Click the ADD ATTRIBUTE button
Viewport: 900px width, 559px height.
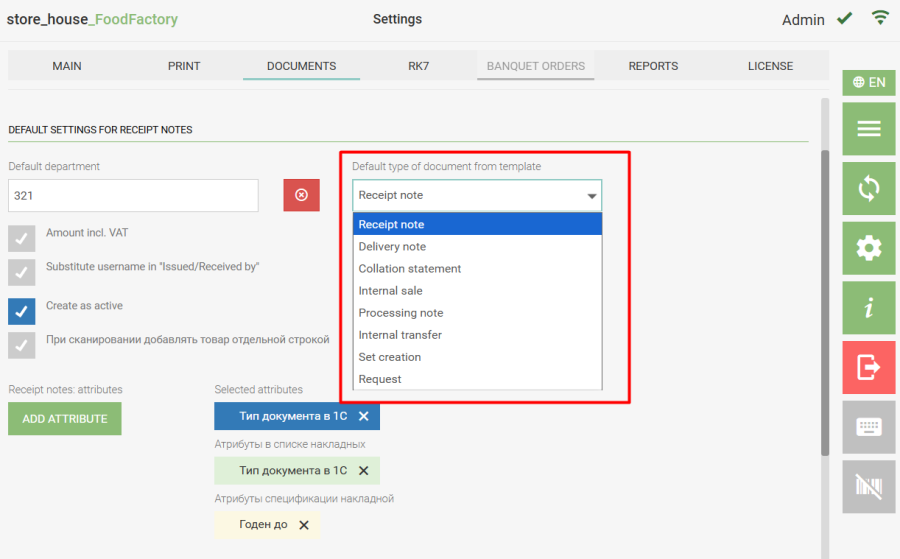65,419
